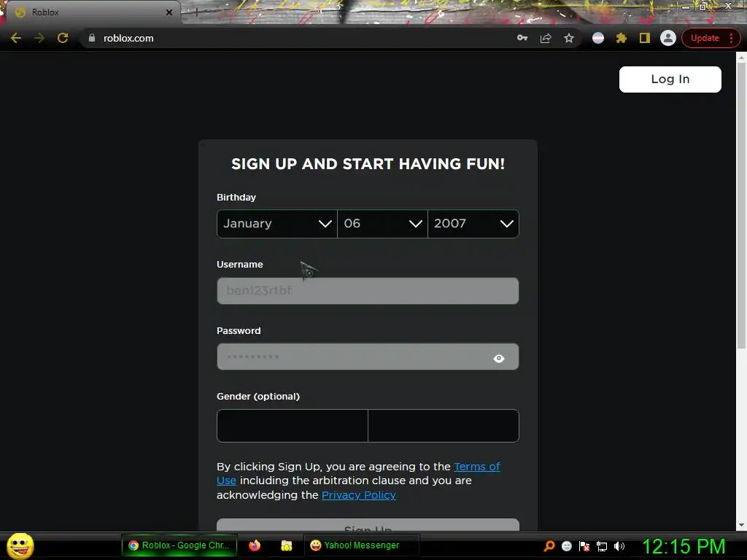The image size is (747, 560).
Task: Close the Roblox browser tab
Action: point(169,12)
